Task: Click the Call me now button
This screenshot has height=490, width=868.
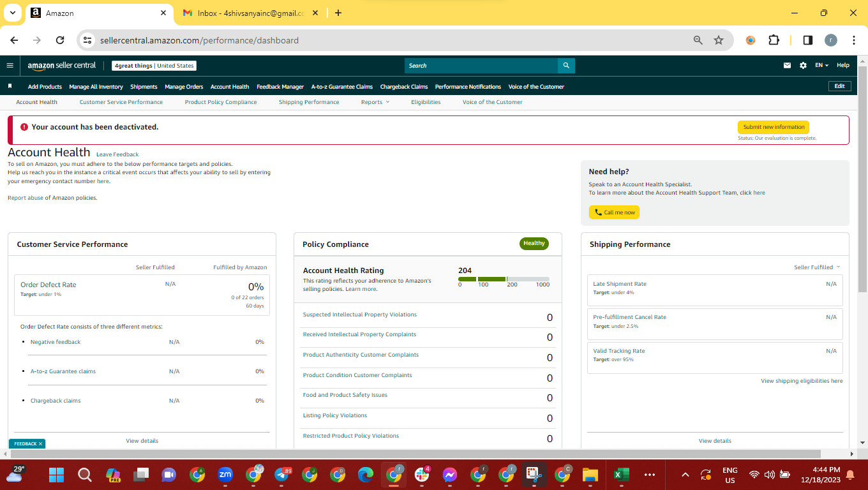Action: (614, 212)
